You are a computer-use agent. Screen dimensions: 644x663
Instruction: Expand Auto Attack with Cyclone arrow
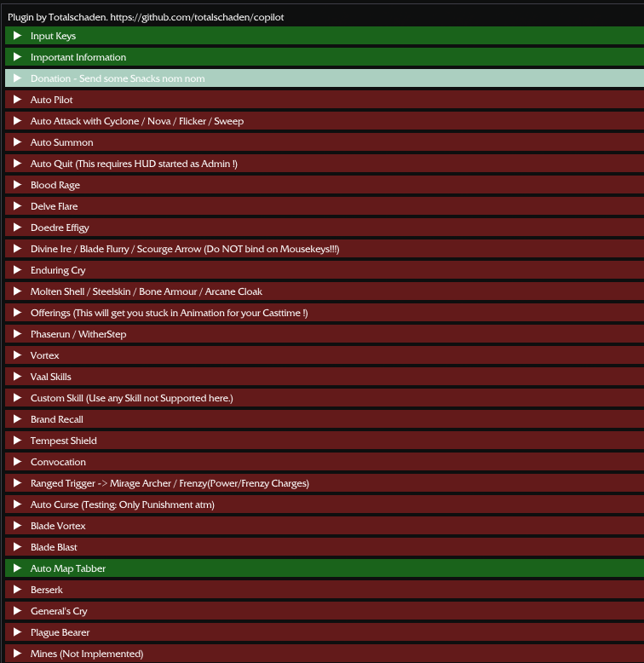17,121
